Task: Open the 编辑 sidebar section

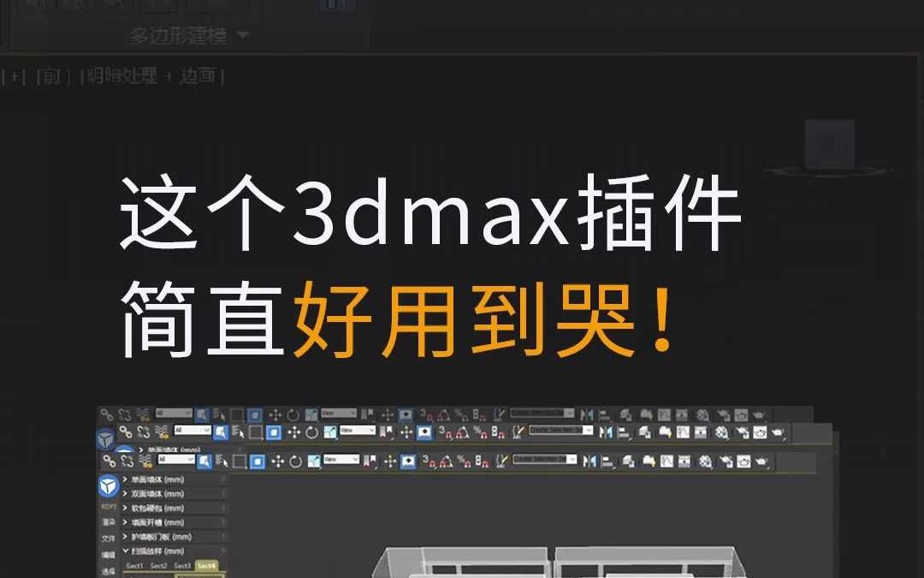Action: 109,555
